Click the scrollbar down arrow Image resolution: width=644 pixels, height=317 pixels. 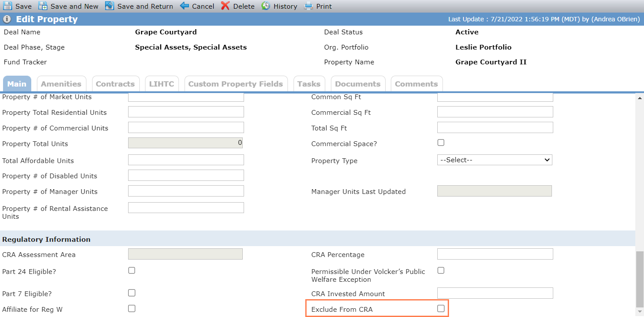[640, 312]
